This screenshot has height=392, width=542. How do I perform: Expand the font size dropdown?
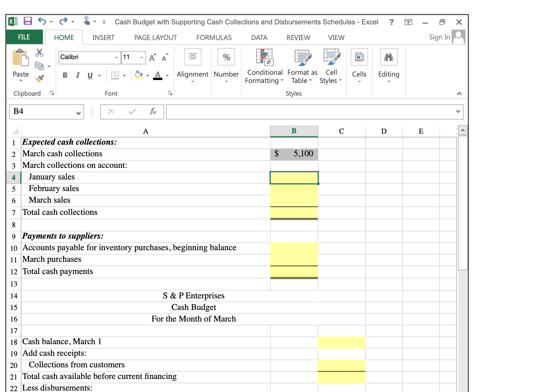pyautogui.click(x=141, y=57)
